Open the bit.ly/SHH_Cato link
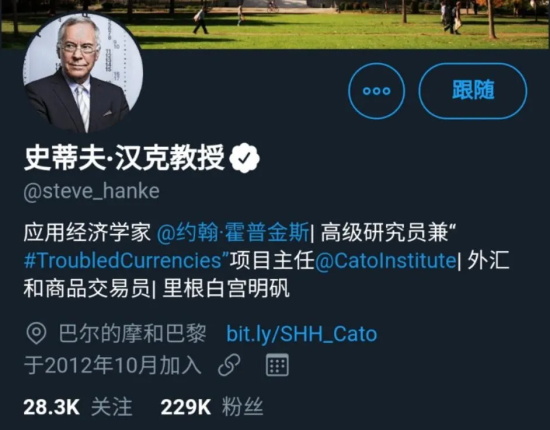 tap(302, 334)
